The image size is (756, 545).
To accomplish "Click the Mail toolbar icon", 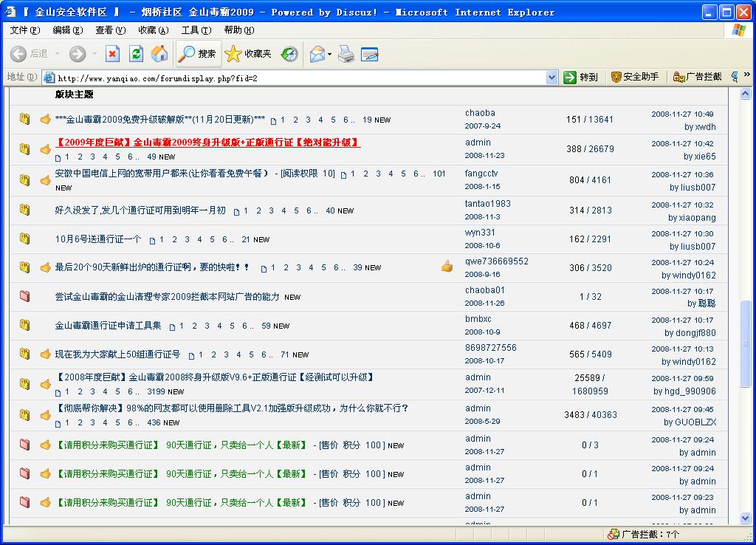I will click(317, 54).
